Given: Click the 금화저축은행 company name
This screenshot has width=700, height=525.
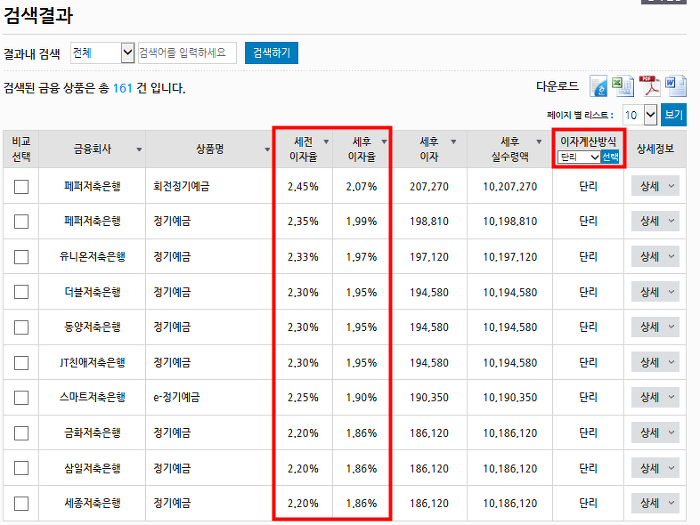Looking at the screenshot, I should [x=92, y=433].
